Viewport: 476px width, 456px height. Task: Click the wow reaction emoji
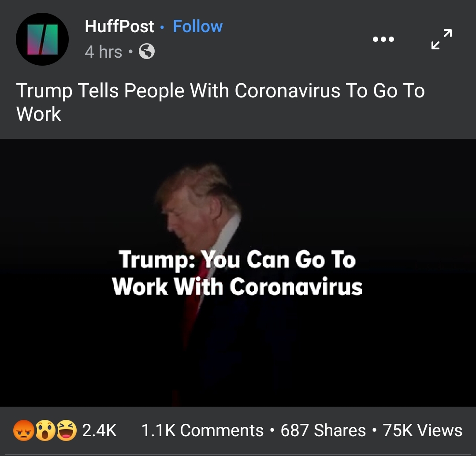(x=45, y=430)
